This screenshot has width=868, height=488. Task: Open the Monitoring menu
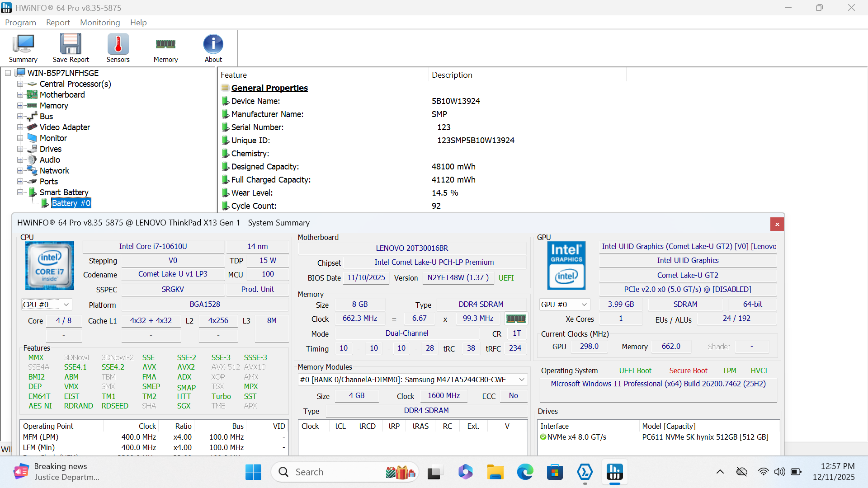click(x=100, y=23)
